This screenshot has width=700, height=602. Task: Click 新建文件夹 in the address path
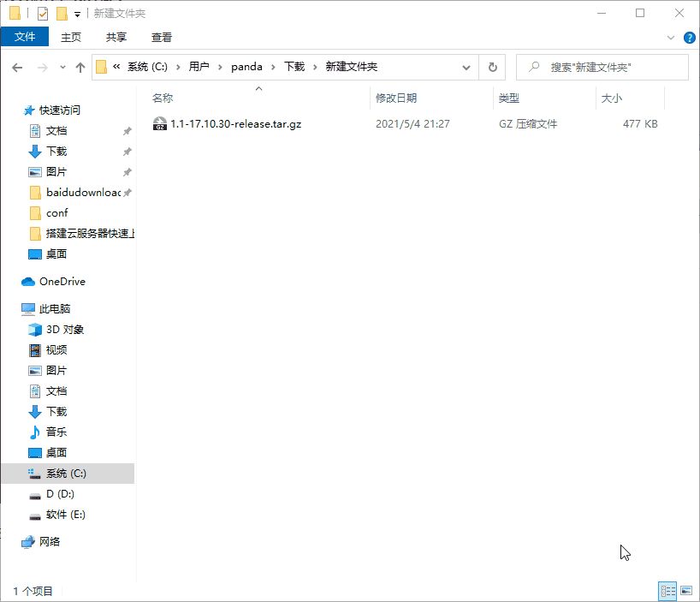(x=352, y=67)
